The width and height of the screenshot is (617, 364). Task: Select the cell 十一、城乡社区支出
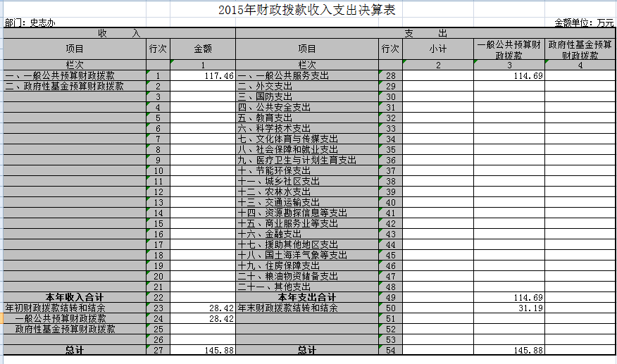pyautogui.click(x=307, y=182)
